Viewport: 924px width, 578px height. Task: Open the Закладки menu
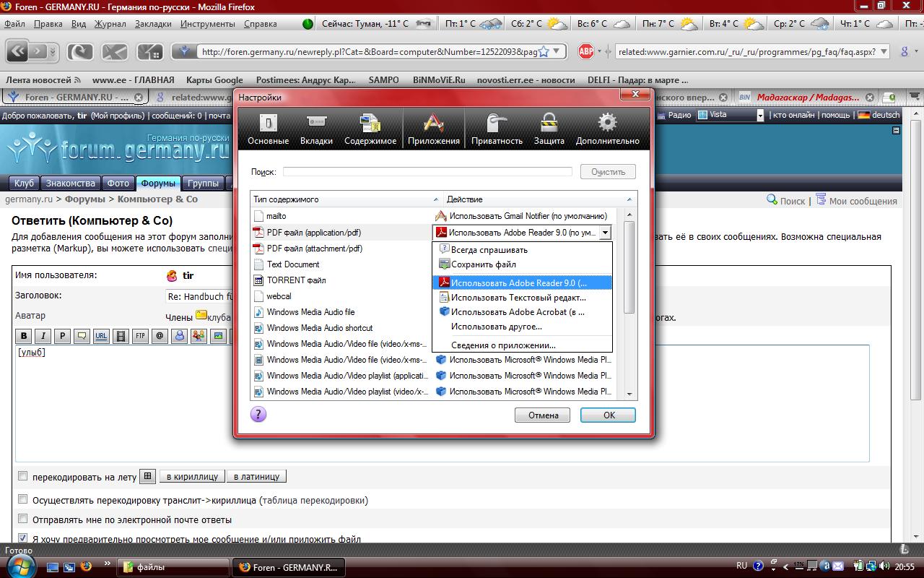[x=153, y=24]
